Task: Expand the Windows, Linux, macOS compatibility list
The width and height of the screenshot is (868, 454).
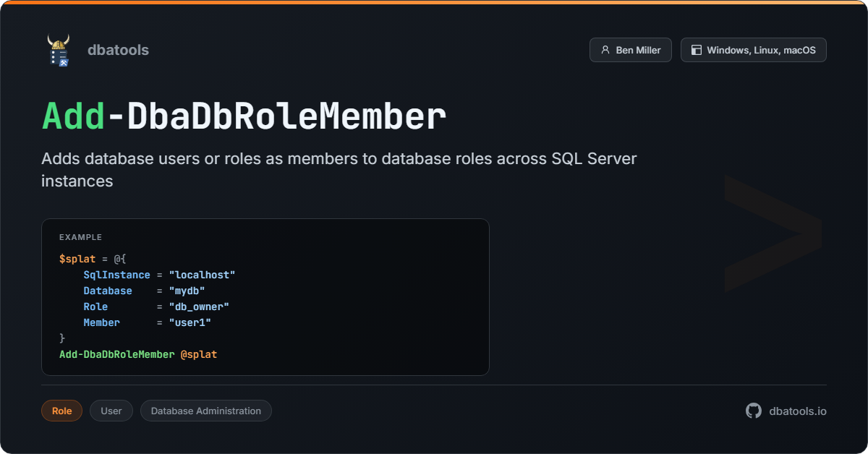Action: pyautogui.click(x=753, y=49)
